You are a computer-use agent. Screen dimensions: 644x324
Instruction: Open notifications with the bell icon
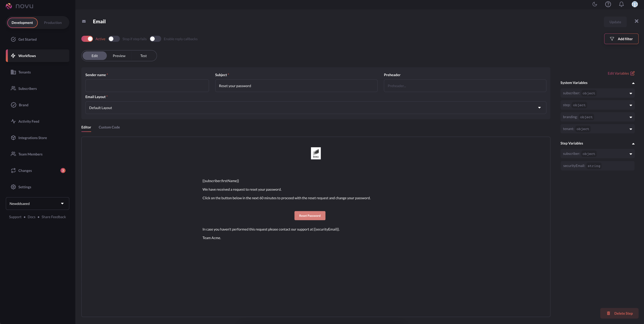tap(621, 4)
